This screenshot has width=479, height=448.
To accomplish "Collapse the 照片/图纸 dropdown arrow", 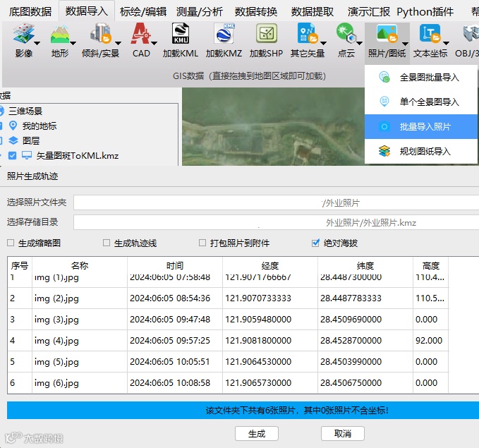I will tap(405, 44).
